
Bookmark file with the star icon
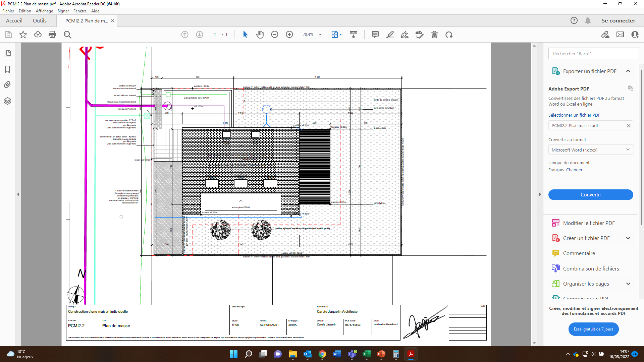(x=23, y=35)
